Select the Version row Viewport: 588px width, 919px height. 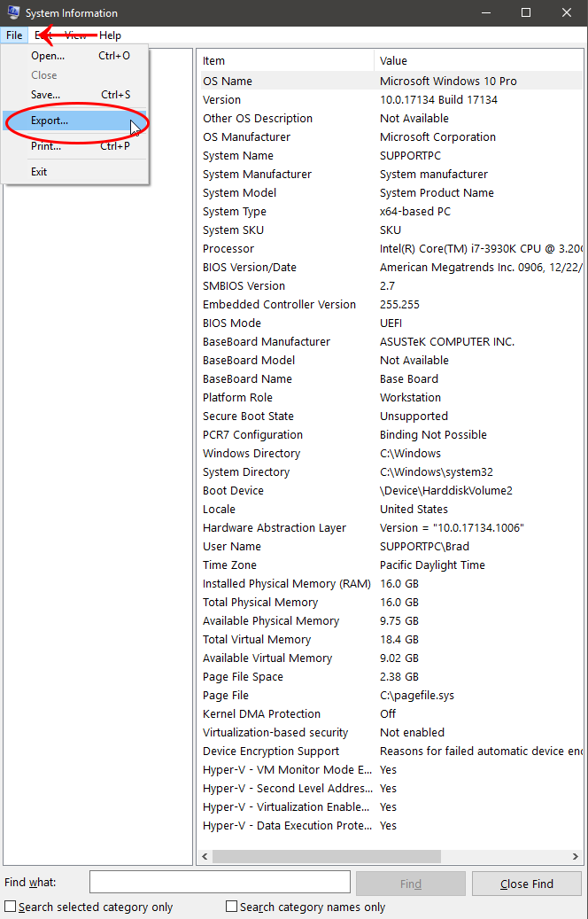tap(391, 99)
